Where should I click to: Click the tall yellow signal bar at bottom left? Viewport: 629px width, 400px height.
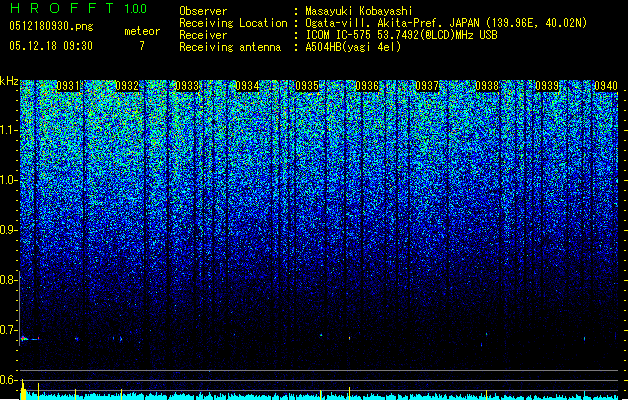pos(23,389)
